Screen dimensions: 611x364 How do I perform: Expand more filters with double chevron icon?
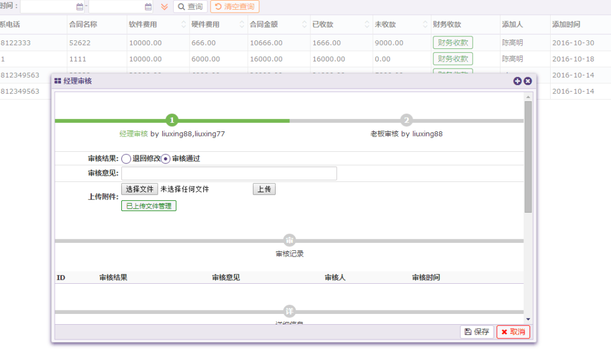(165, 7)
